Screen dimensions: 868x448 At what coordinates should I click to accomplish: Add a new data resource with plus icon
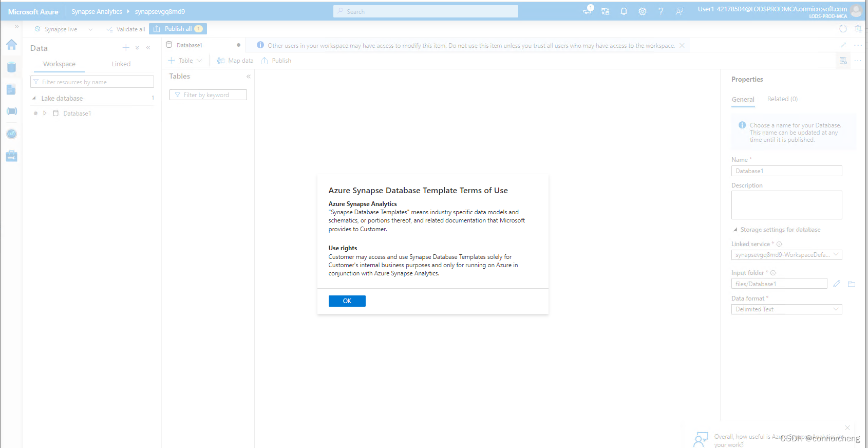click(126, 48)
